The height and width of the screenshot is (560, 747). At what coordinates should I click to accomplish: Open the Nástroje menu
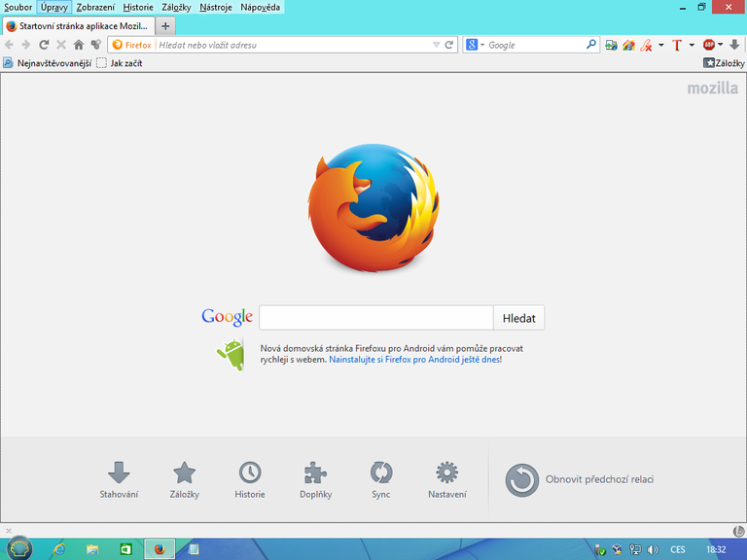215,7
